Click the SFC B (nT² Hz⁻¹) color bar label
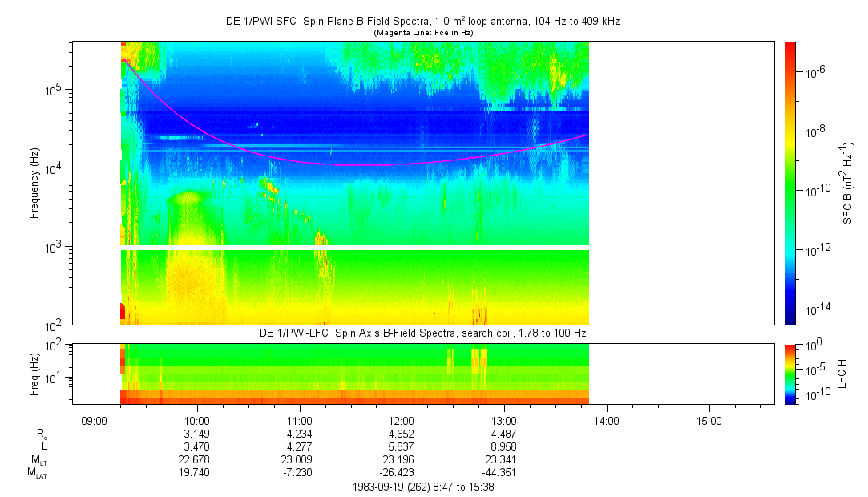Image resolution: width=868 pixels, height=497 pixels. (848, 183)
